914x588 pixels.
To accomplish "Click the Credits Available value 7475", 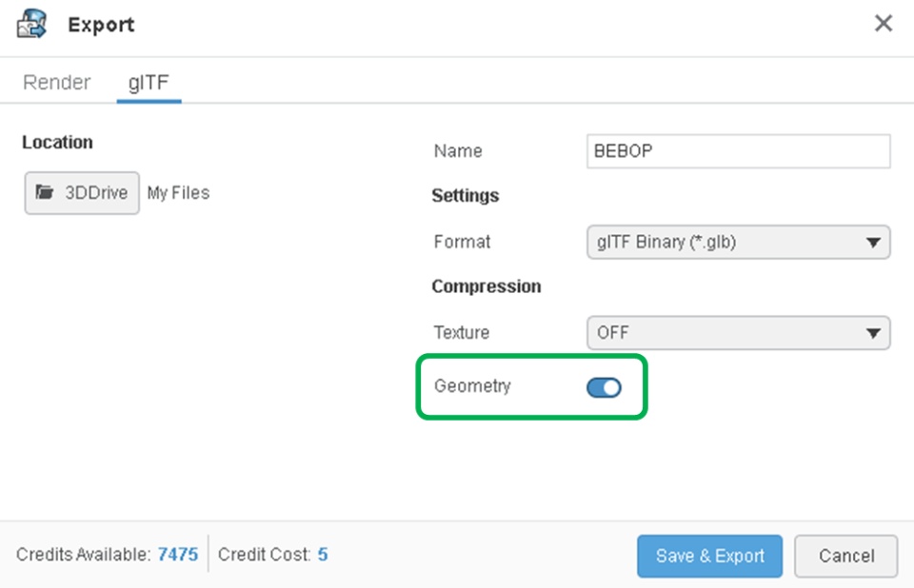I will point(178,554).
